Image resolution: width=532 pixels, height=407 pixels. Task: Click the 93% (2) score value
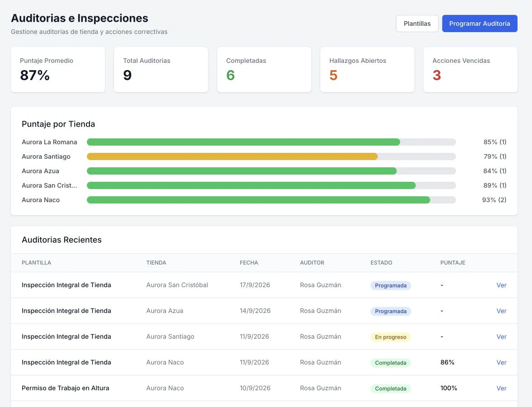494,200
